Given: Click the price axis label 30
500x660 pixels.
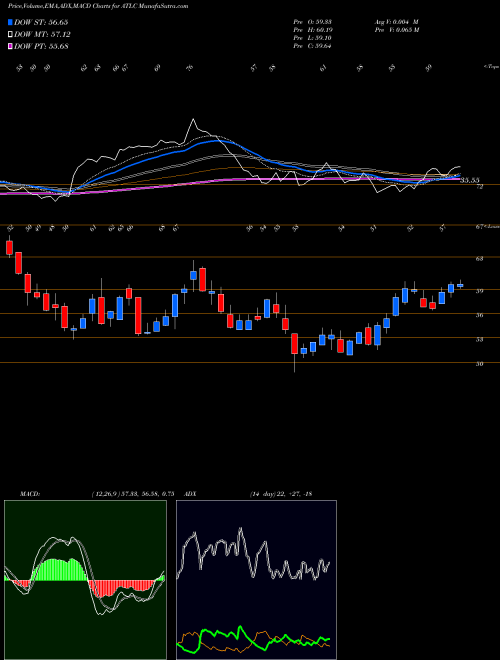Looking at the screenshot, I should tap(479, 364).
